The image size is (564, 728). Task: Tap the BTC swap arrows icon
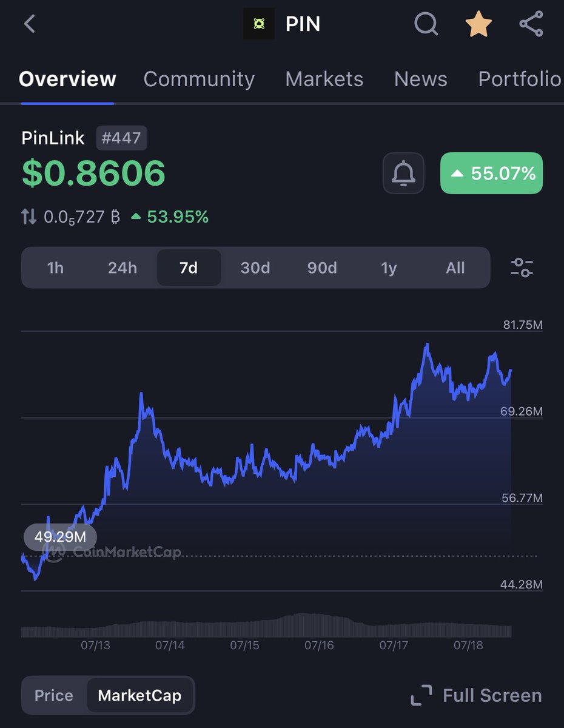[x=29, y=217]
